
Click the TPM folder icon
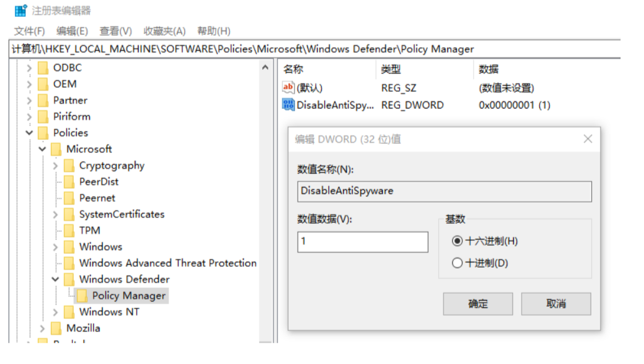coord(70,231)
